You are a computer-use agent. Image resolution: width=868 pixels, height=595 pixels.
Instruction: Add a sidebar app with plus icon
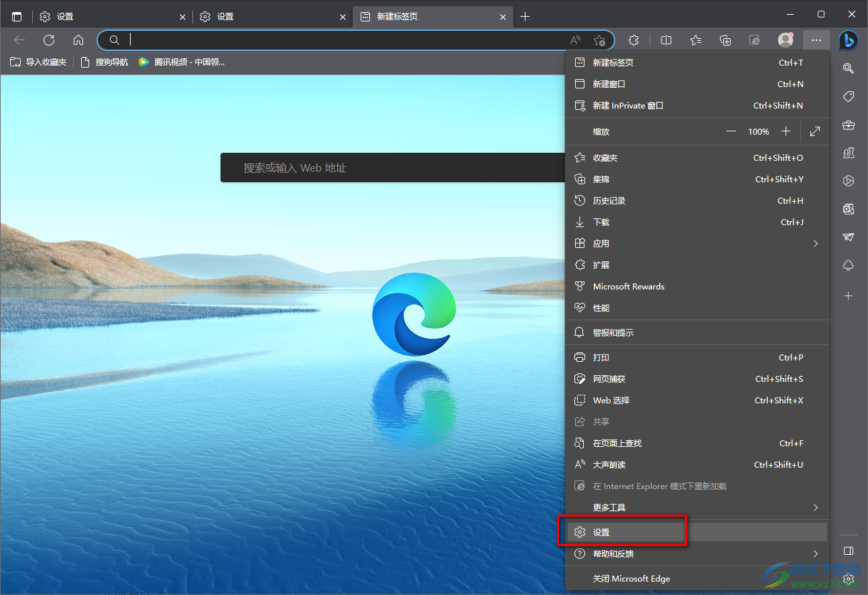click(x=849, y=295)
